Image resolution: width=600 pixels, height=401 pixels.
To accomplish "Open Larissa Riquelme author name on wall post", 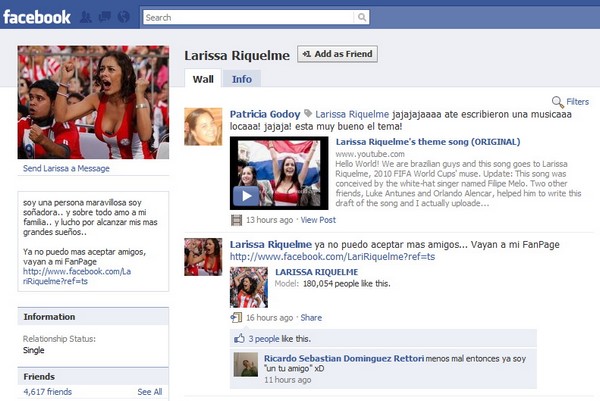I will (x=271, y=245).
